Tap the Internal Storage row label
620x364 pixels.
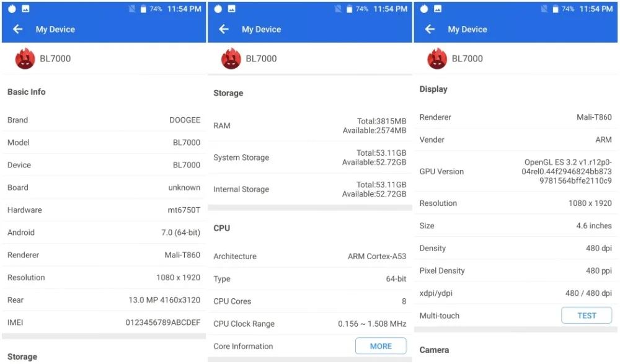(241, 189)
